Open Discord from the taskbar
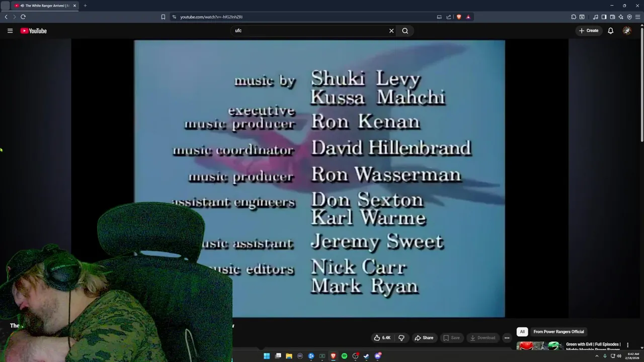The height and width of the screenshot is (362, 644). [377, 356]
